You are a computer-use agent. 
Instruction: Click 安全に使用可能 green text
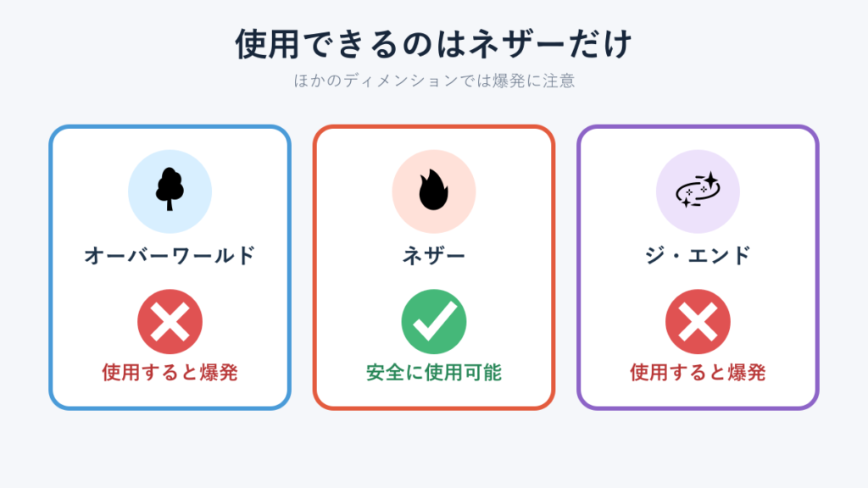point(434,373)
